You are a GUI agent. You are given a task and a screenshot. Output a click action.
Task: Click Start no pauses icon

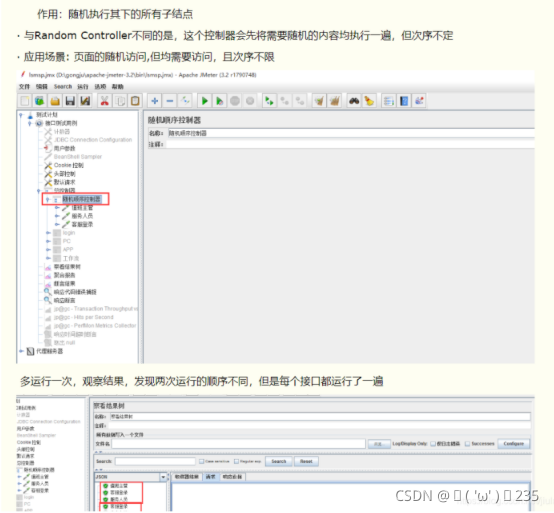coord(219,101)
